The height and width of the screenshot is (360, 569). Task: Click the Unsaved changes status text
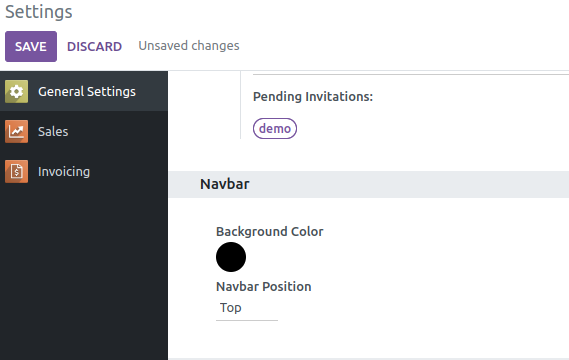[x=189, y=46]
